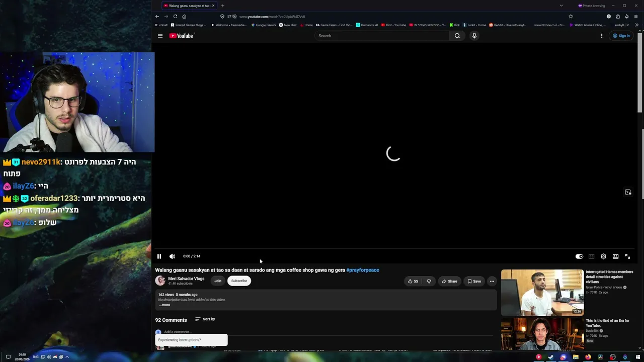Screen dimensions: 644x362
Task: Like the video thumbs up button
Action: 413,282
